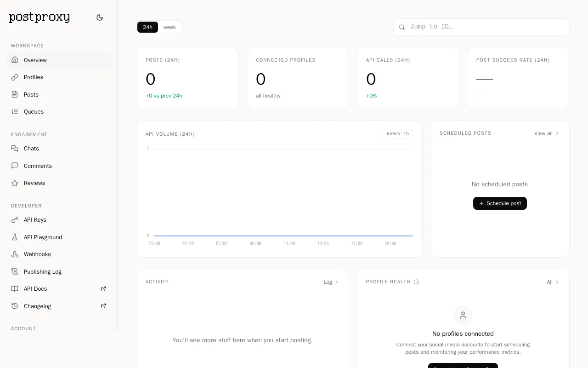Go to Queues in sidebar

58,112
